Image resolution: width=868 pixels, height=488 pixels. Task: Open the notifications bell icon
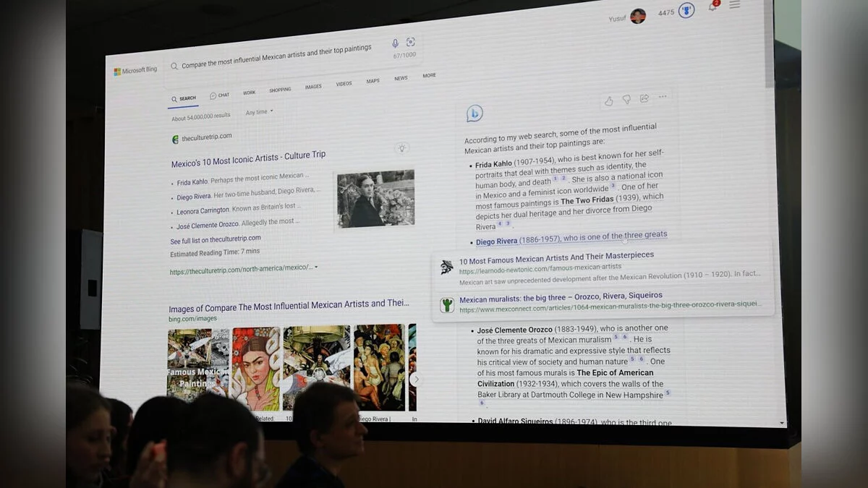pos(712,7)
